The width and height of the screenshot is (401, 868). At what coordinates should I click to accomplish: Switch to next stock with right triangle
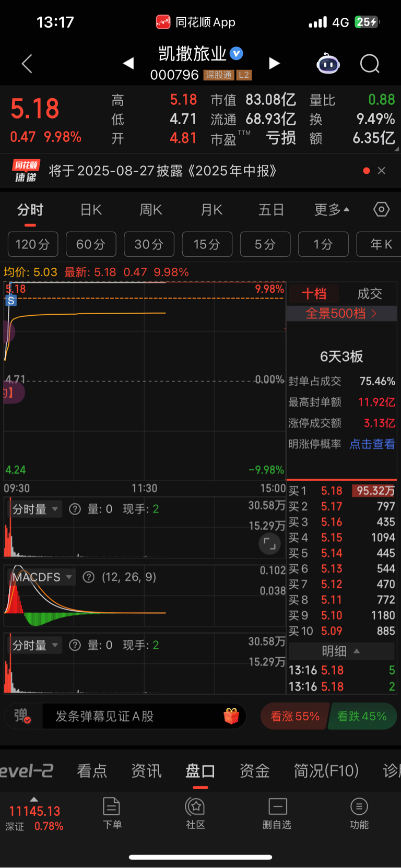coord(274,64)
